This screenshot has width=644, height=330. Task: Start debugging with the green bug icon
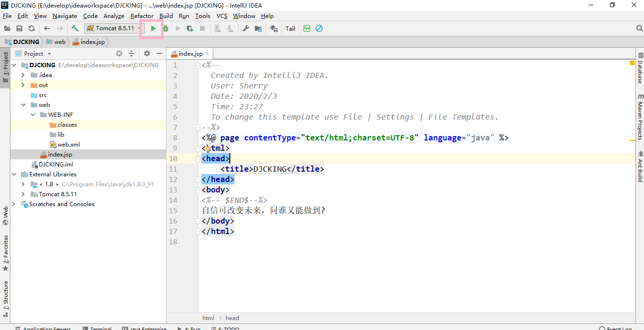tap(165, 28)
